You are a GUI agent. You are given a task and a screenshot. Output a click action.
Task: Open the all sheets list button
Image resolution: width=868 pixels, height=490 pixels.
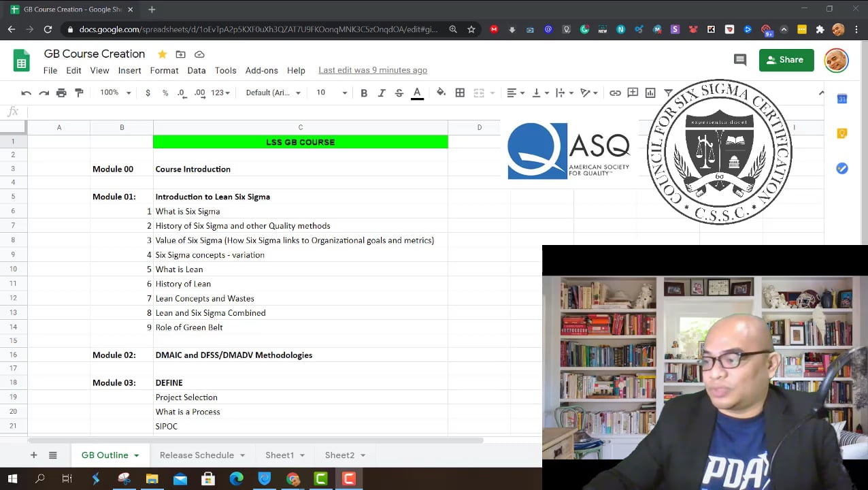[53, 455]
